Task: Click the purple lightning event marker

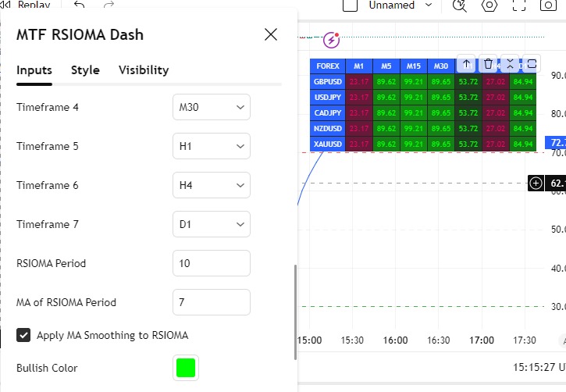Action: tap(331, 39)
